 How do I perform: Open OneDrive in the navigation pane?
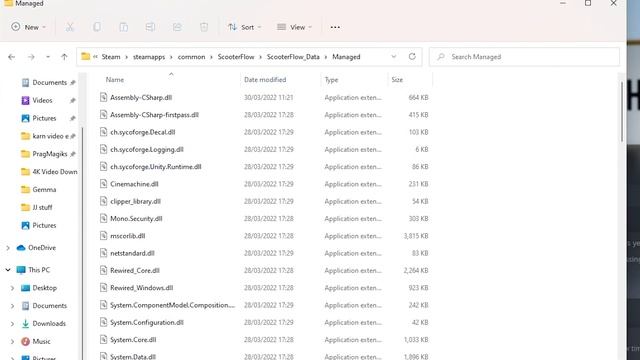[42, 248]
